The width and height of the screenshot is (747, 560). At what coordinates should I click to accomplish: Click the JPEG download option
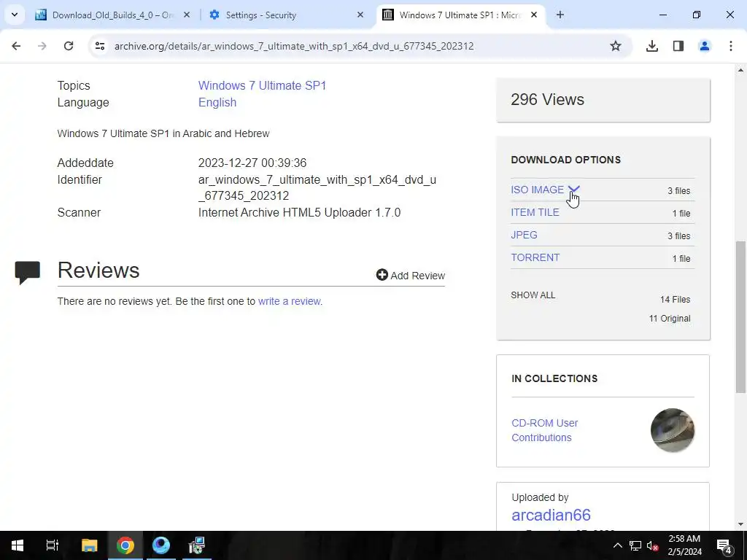tap(524, 235)
